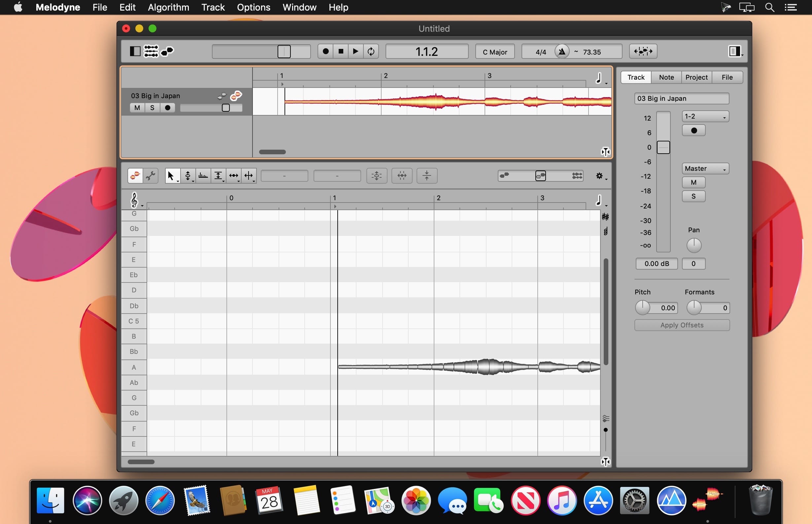The height and width of the screenshot is (524, 812).
Task: Open the note editor settings gear menu
Action: [x=601, y=176]
